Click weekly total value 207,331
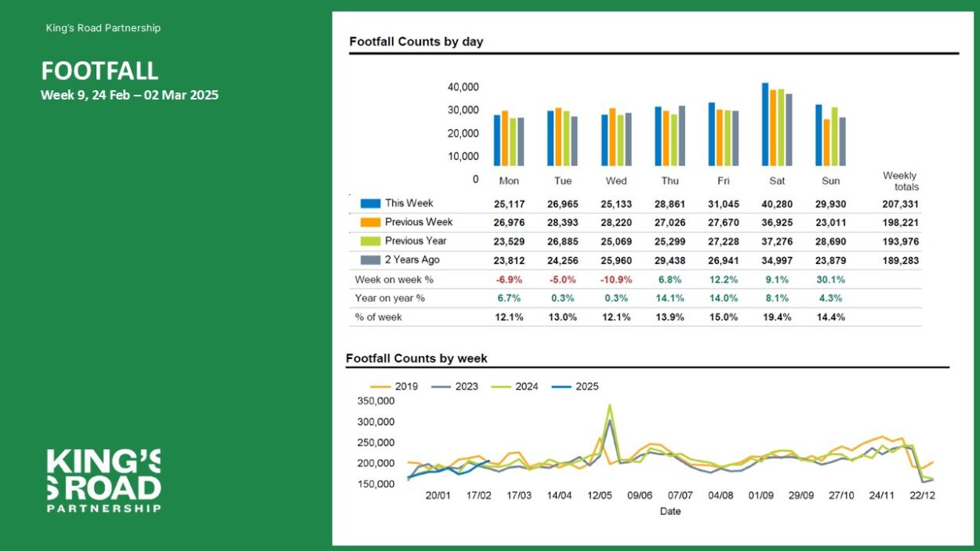Viewport: 980px width, 551px height. [x=900, y=204]
